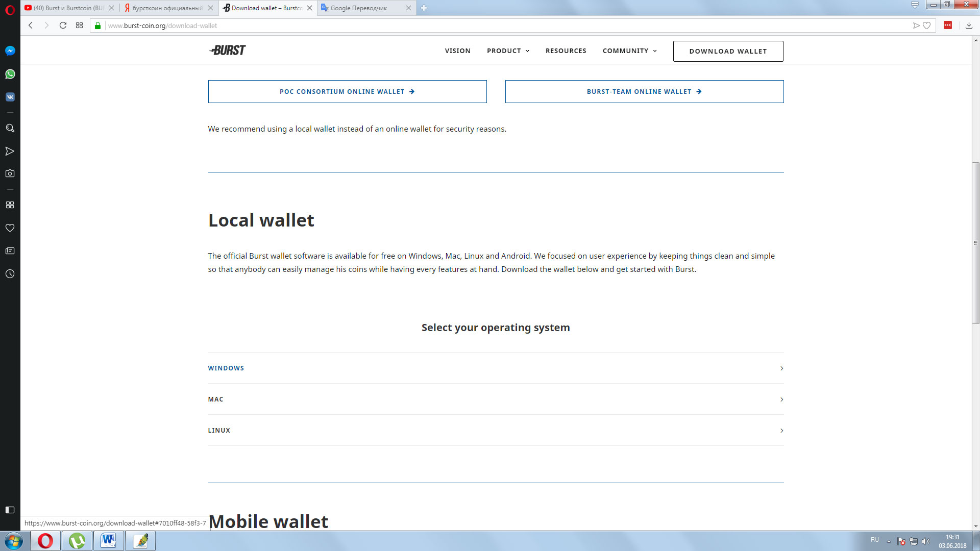This screenshot has height=551, width=980.
Task: Click the BURST logo
Action: 227,50
